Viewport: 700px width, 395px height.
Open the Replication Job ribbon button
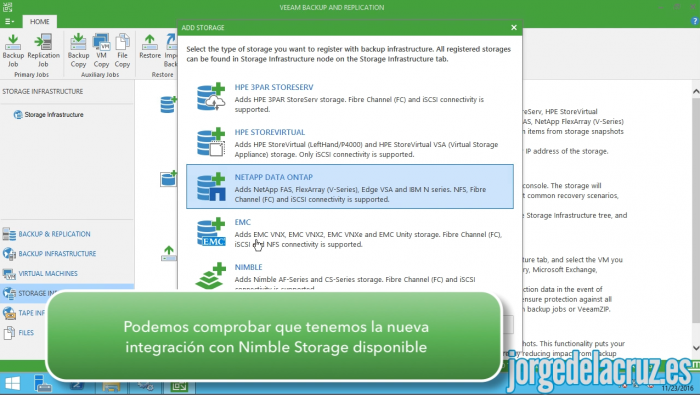[x=43, y=50]
